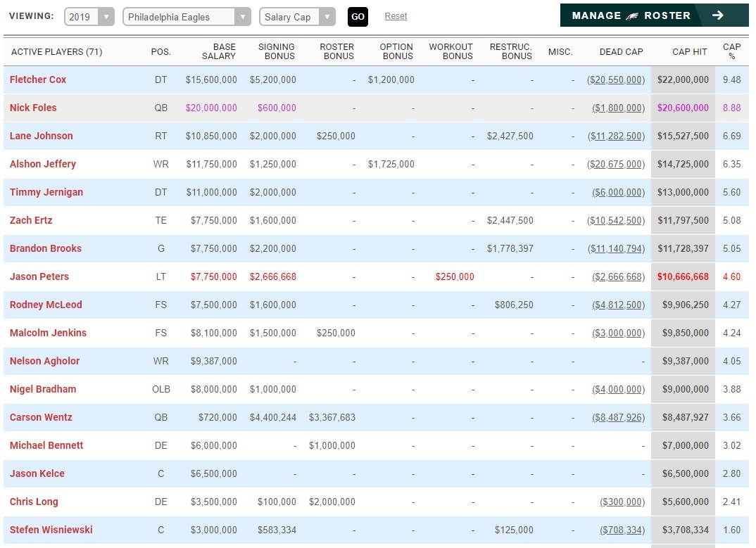
Task: Click Timmy Jernigan dead cap ($6,000,000)
Action: [619, 192]
